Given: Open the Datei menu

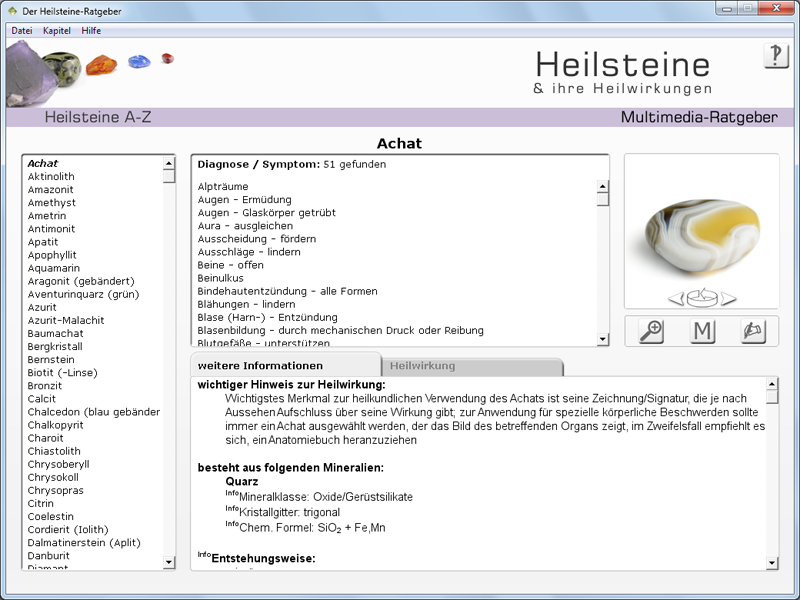Looking at the screenshot, I should pos(21,31).
